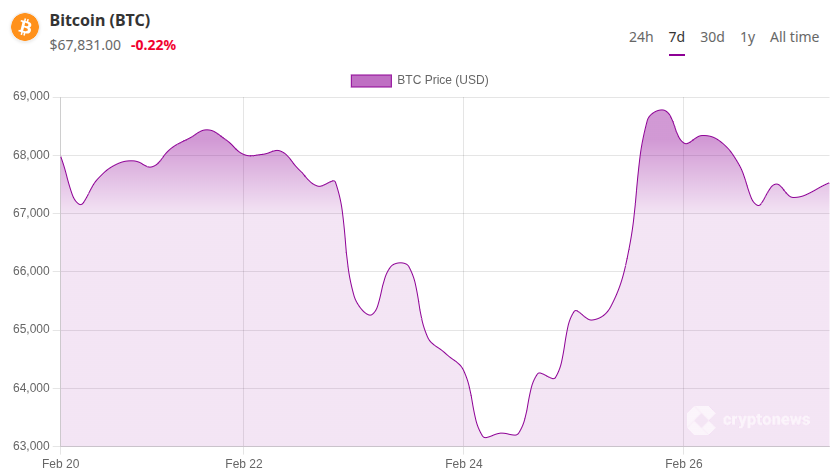This screenshot has height=474, width=834.
Task: Click the cryptonews watermark logo
Action: tap(700, 420)
